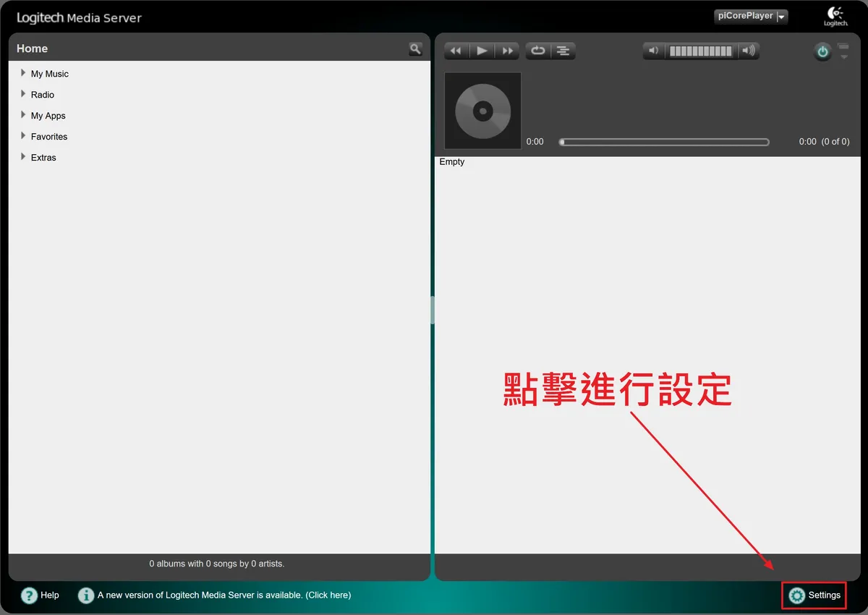Click the Home breadcrumb title
This screenshot has height=615, width=868.
tap(32, 48)
